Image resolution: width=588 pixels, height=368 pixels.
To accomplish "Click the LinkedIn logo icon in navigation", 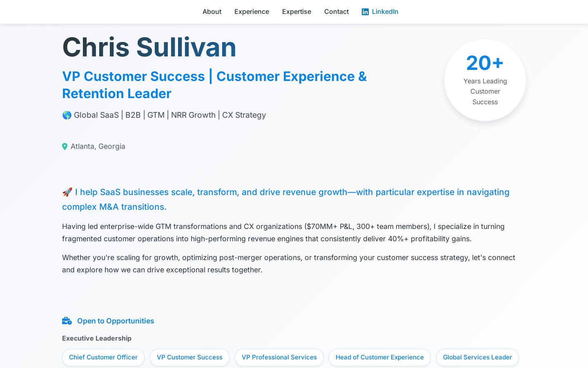I will click(365, 12).
